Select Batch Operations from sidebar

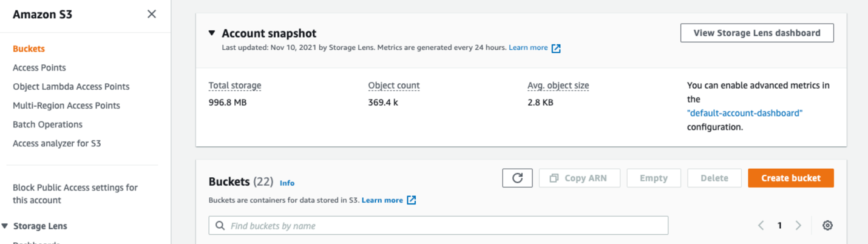pyautogui.click(x=47, y=124)
